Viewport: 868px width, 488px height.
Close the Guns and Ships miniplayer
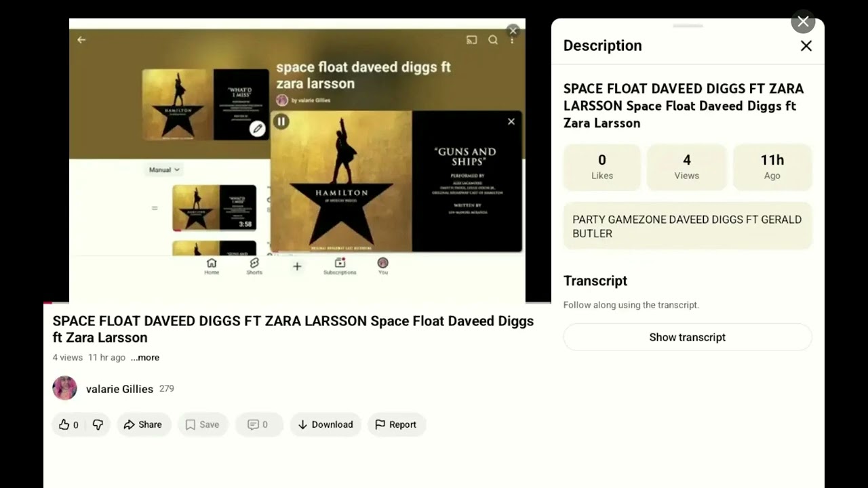(x=511, y=121)
